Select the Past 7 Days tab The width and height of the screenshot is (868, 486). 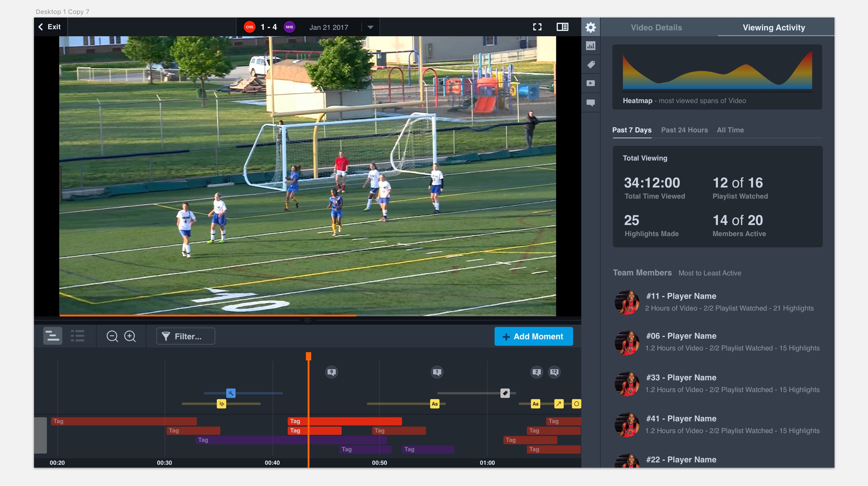[x=632, y=130]
